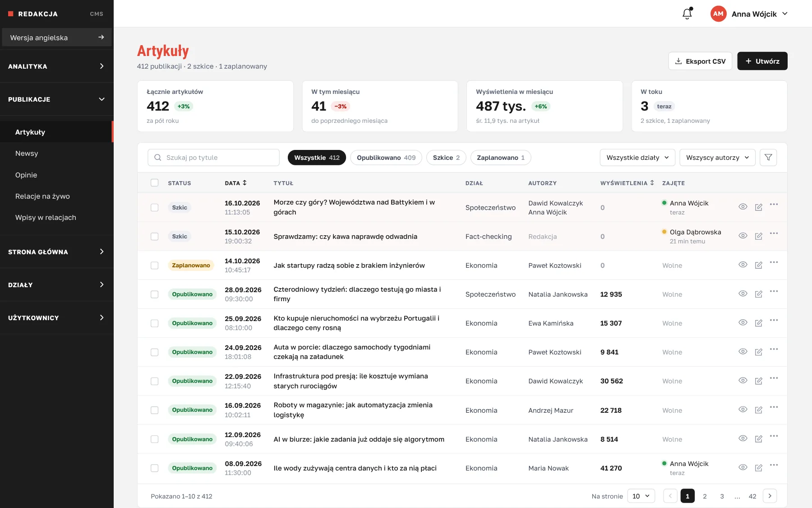Click the Utwórz button
Viewport: 812px width, 508px height.
coord(762,61)
